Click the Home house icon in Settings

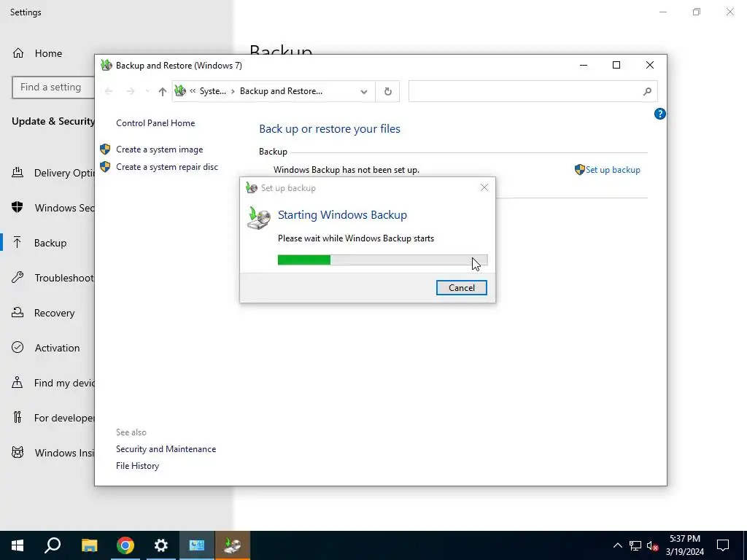[x=18, y=52]
